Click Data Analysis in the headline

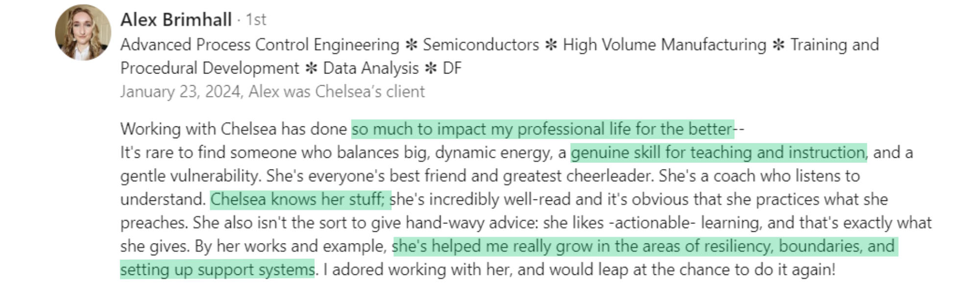(371, 68)
